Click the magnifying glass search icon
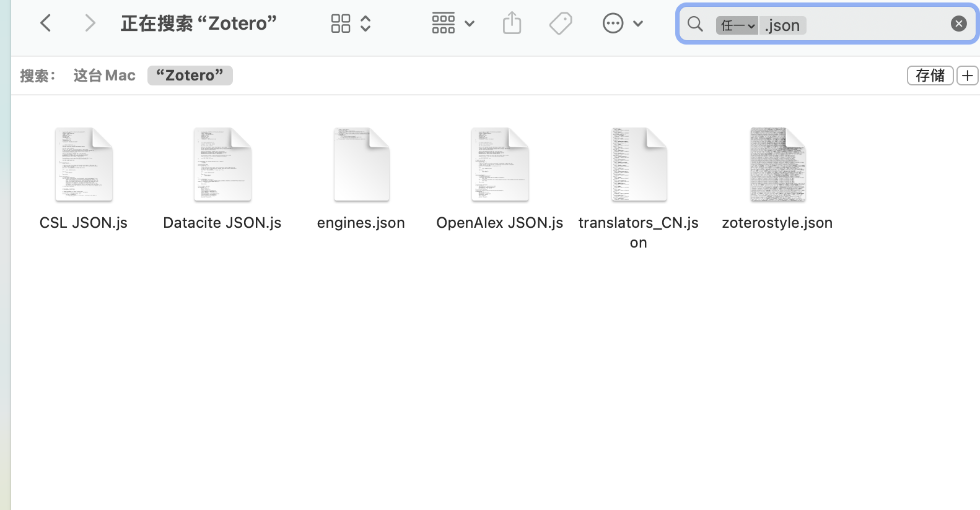980x510 pixels. pyautogui.click(x=695, y=24)
